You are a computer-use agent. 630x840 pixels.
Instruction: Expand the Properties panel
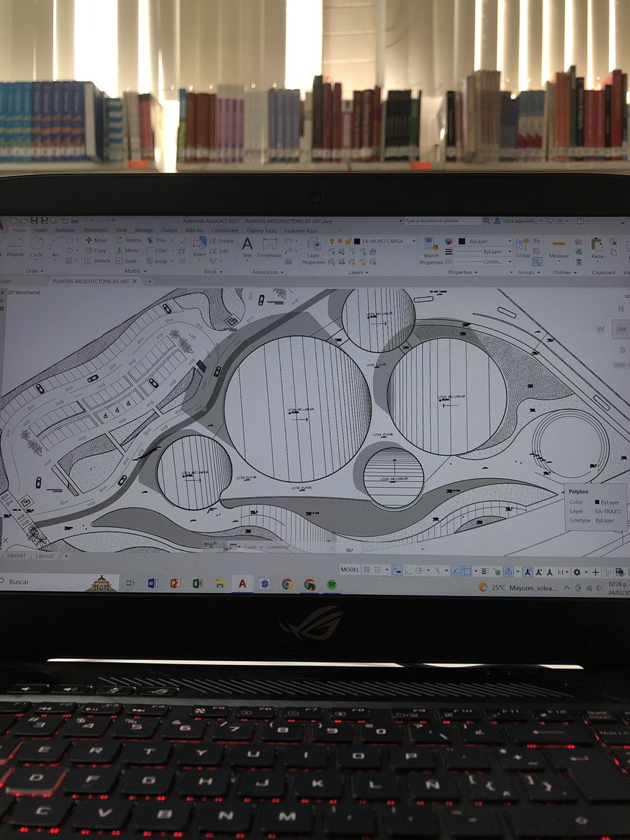point(463,272)
